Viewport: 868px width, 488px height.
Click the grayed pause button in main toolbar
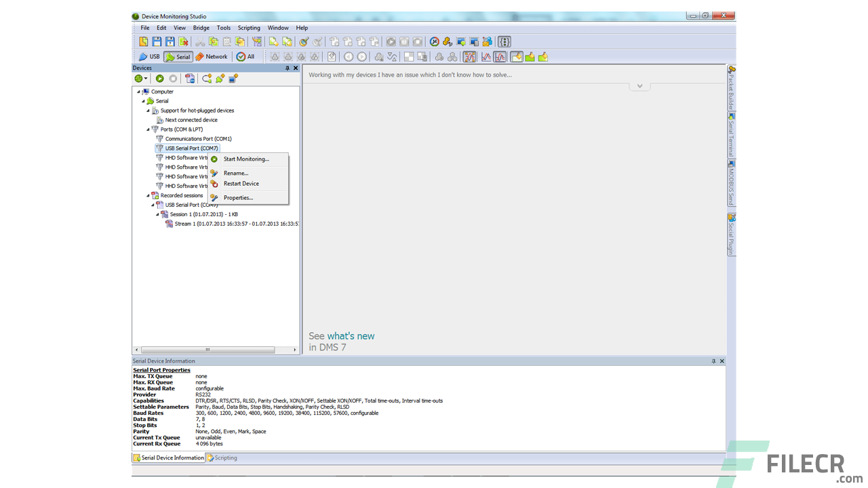(x=404, y=42)
